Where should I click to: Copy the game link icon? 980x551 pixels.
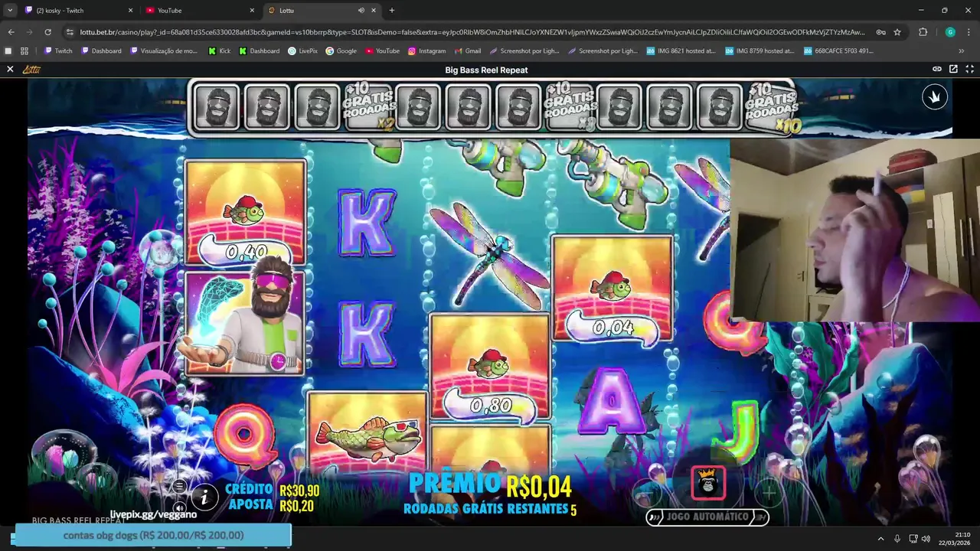tap(936, 69)
